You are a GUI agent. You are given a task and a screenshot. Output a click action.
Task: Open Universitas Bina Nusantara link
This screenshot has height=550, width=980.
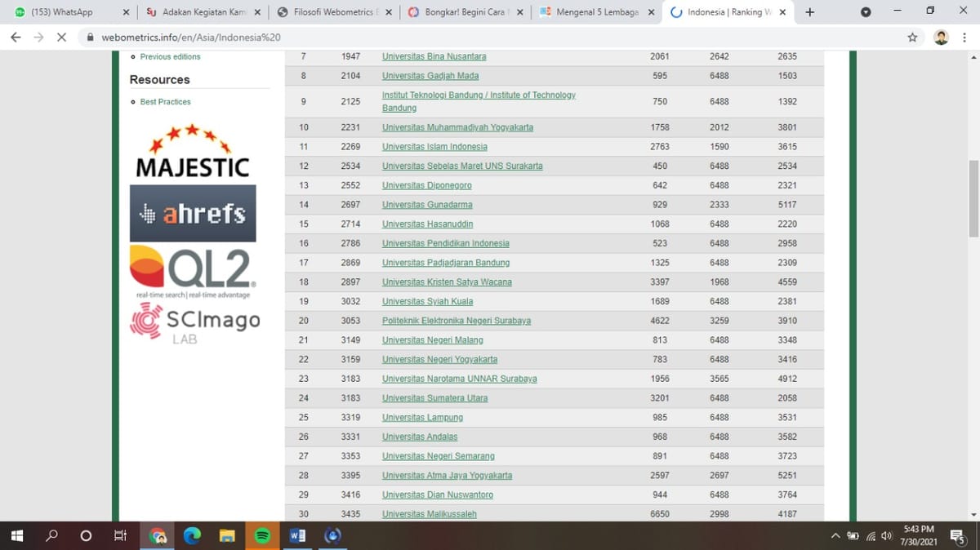click(x=434, y=56)
